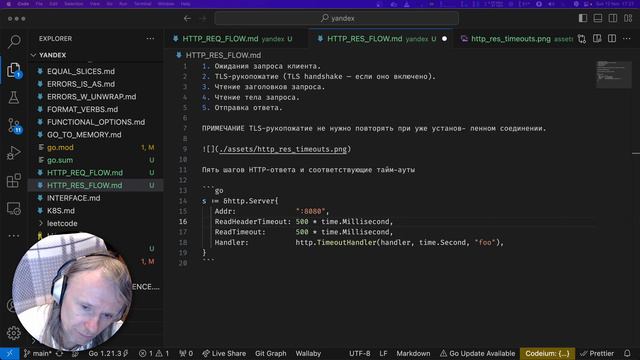Change the LF end of line sequence
This screenshot has width=640, height=360.
click(x=383, y=353)
